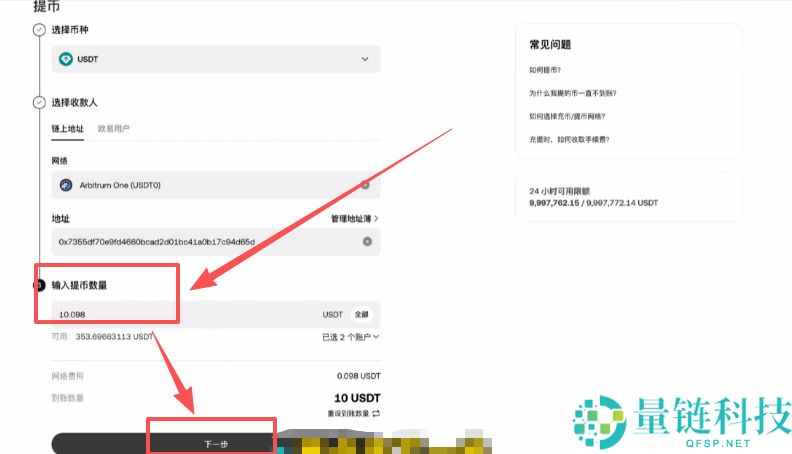Open FAQ 为什么我提的币一直不到账?
This screenshot has height=454, width=792.
[573, 93]
